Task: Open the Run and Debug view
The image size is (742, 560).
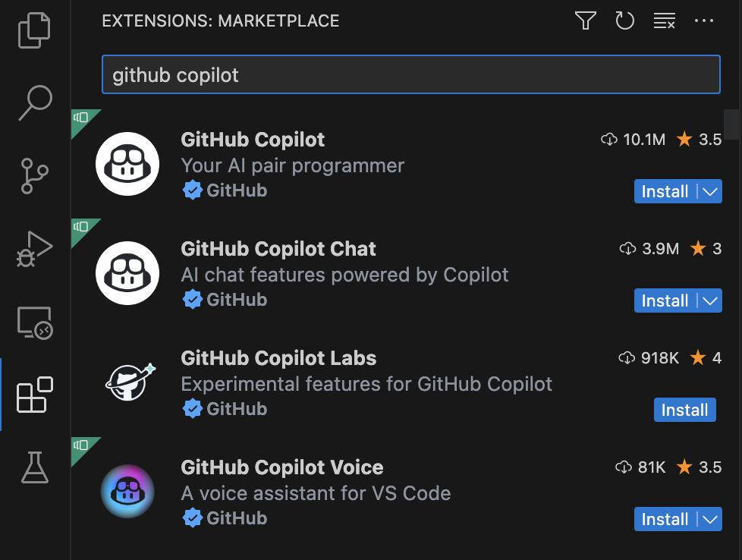Action: (33, 247)
